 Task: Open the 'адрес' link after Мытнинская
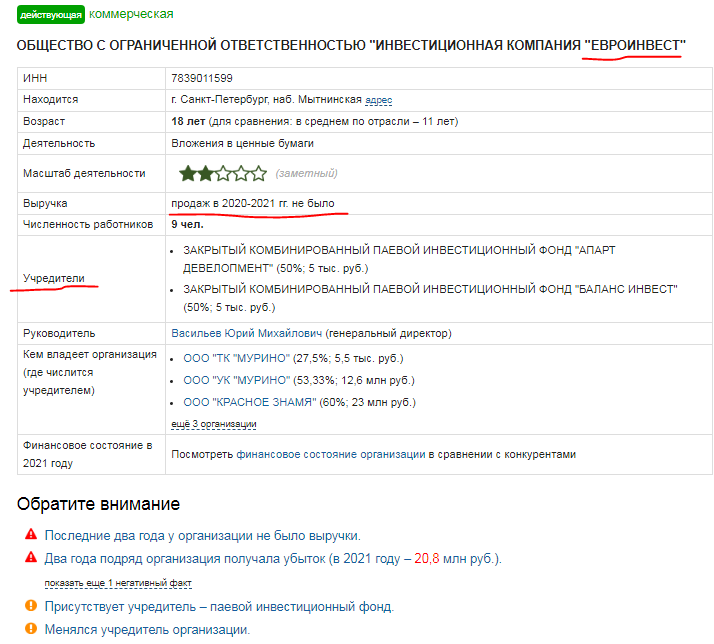379,101
